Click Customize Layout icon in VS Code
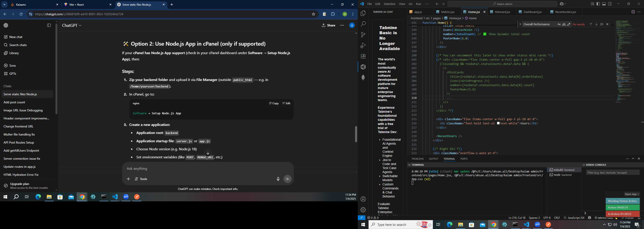Screen dimensions: 644x229 click(592, 4)
